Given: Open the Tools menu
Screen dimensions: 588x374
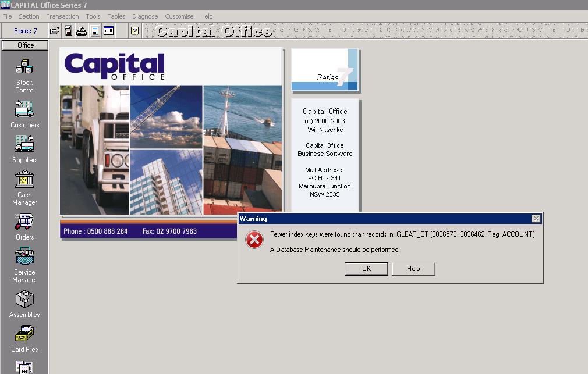Looking at the screenshot, I should [x=93, y=16].
